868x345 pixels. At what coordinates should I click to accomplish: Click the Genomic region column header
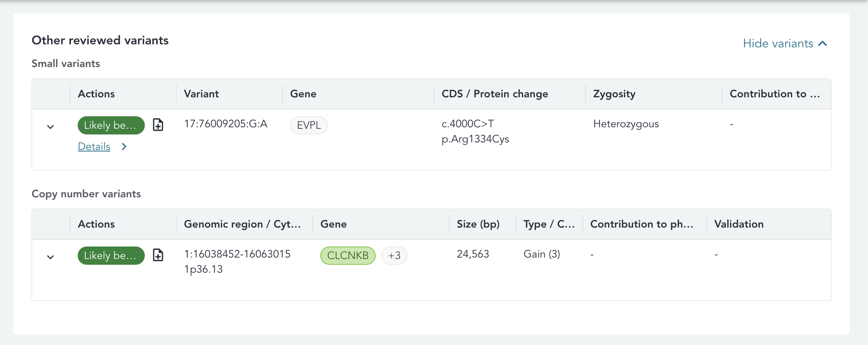click(x=242, y=224)
